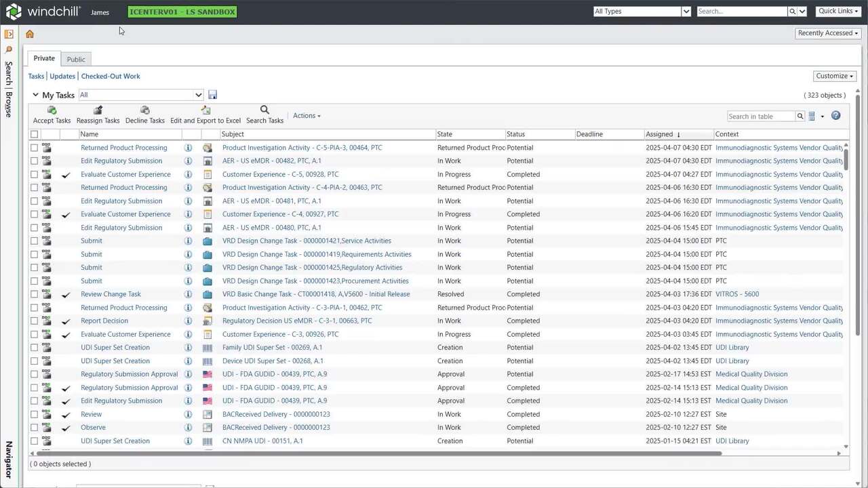Screen dimensions: 868x488
Task: Expand the Actions menu
Action: pos(307,116)
